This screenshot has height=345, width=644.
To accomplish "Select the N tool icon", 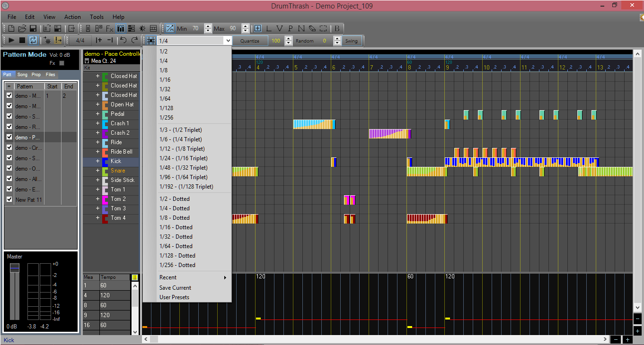I will click(x=301, y=28).
